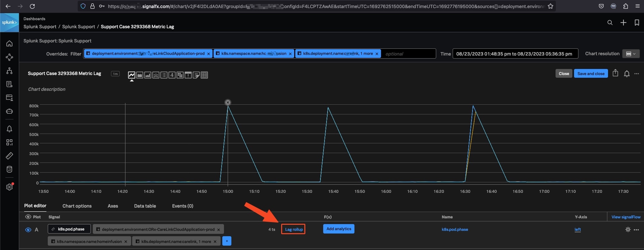Open the k8s.pod.phase signal selector
The height and width of the screenshot is (250, 644).
(69, 229)
